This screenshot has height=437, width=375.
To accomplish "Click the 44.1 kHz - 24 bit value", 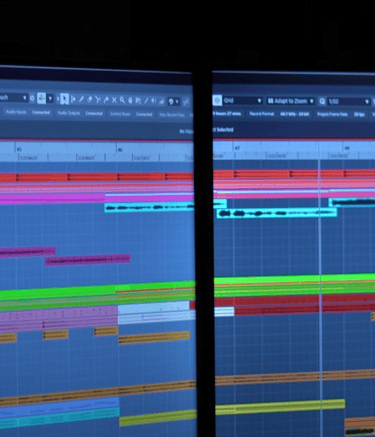I will click(295, 114).
